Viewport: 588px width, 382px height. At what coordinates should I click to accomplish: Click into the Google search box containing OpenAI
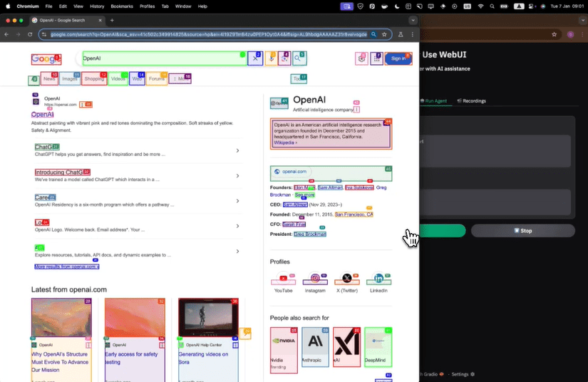[164, 58]
